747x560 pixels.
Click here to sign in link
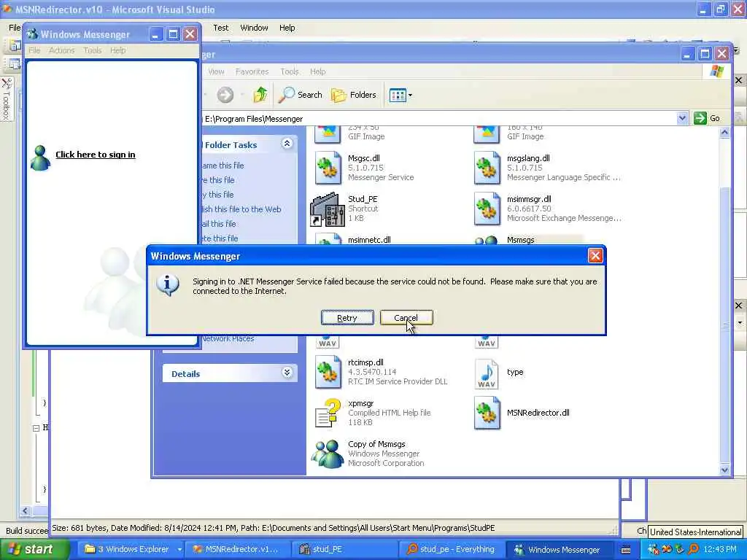point(96,155)
